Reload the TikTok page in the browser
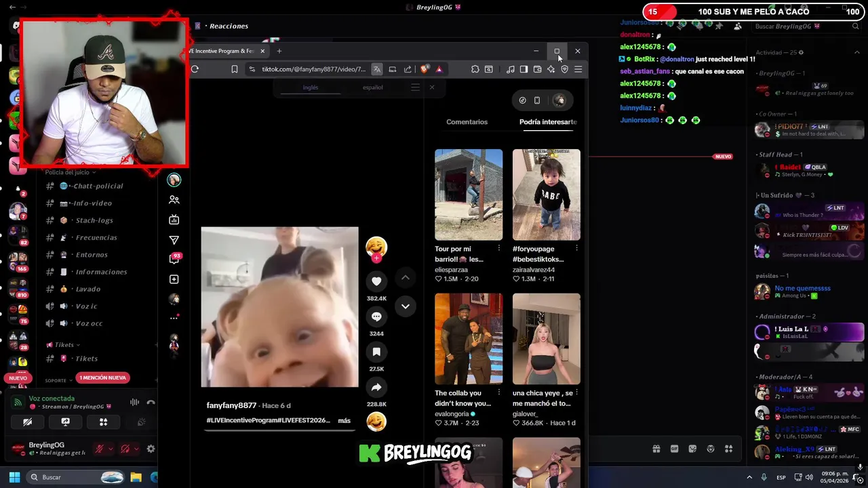Screen dimensions: 868x488 [195, 69]
